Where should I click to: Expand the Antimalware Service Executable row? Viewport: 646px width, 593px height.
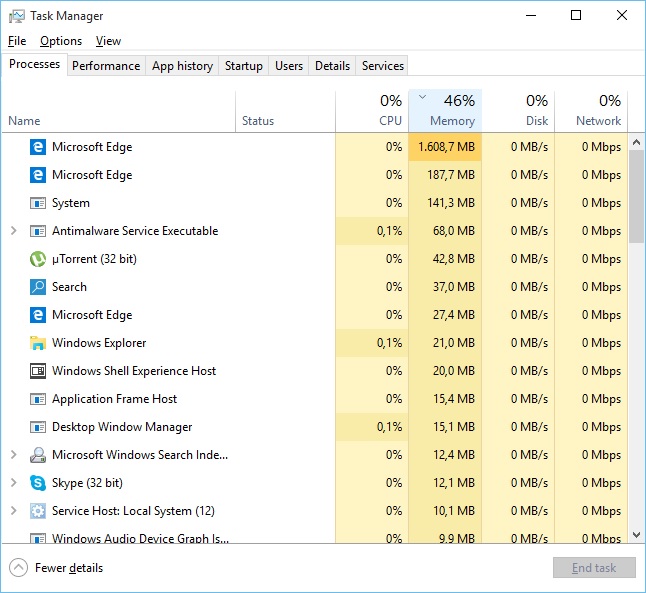[x=13, y=231]
